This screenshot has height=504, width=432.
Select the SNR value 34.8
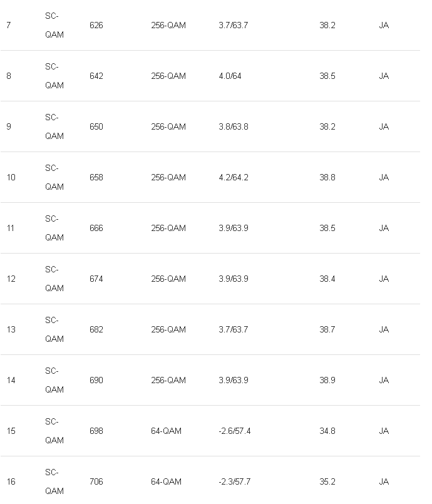pyautogui.click(x=327, y=431)
